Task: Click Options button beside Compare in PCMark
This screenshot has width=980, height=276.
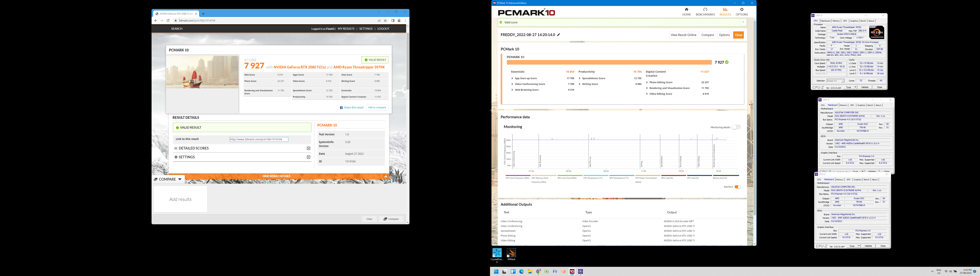Action: click(x=724, y=35)
